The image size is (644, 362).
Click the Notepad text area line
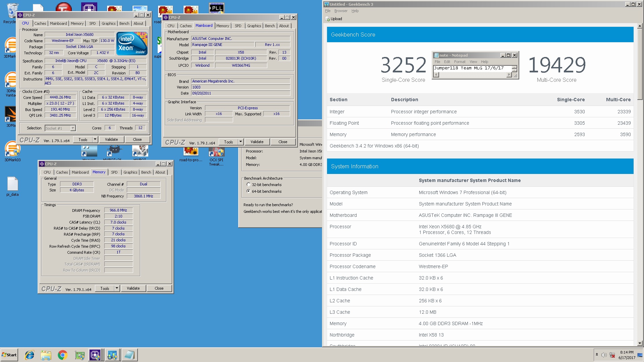point(473,68)
